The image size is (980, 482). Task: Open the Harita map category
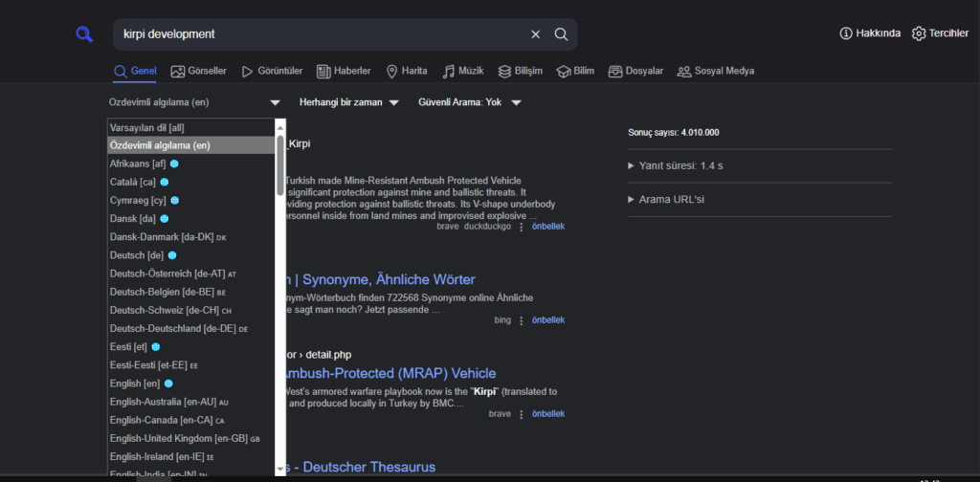click(x=406, y=71)
